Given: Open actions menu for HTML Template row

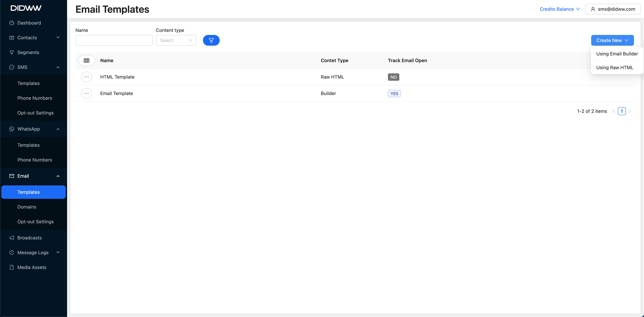Looking at the screenshot, I should click(x=87, y=77).
